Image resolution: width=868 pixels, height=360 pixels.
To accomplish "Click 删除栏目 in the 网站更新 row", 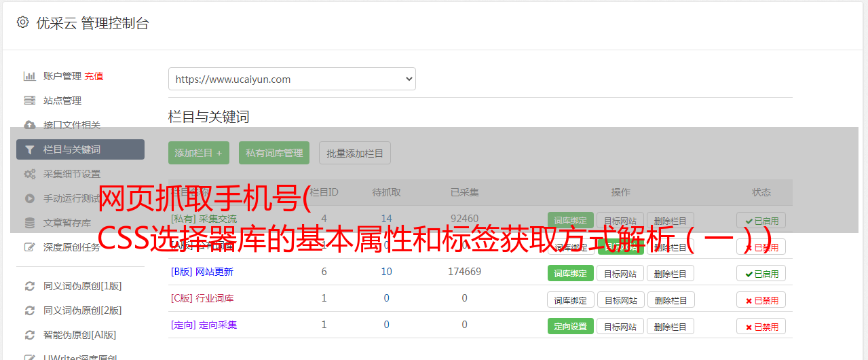I will pyautogui.click(x=671, y=273).
